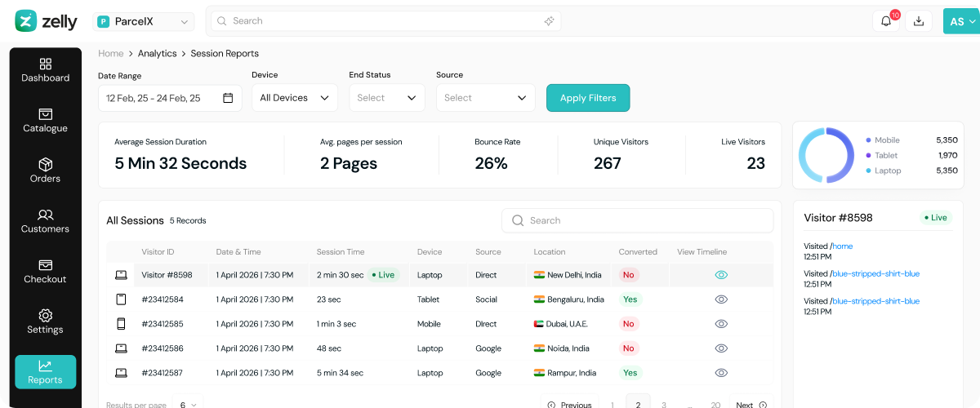Screen dimensions: 980x408
Task: Click the Session Time column header
Action: (x=341, y=251)
